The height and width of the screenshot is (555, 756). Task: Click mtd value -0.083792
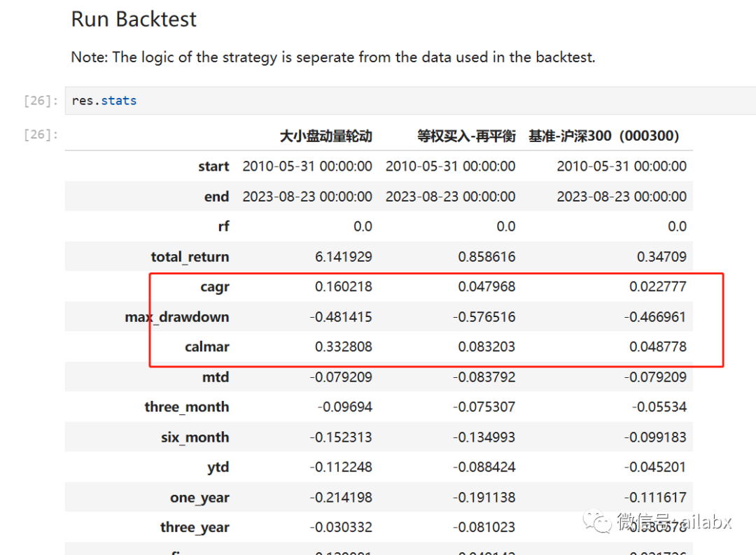[x=484, y=377]
